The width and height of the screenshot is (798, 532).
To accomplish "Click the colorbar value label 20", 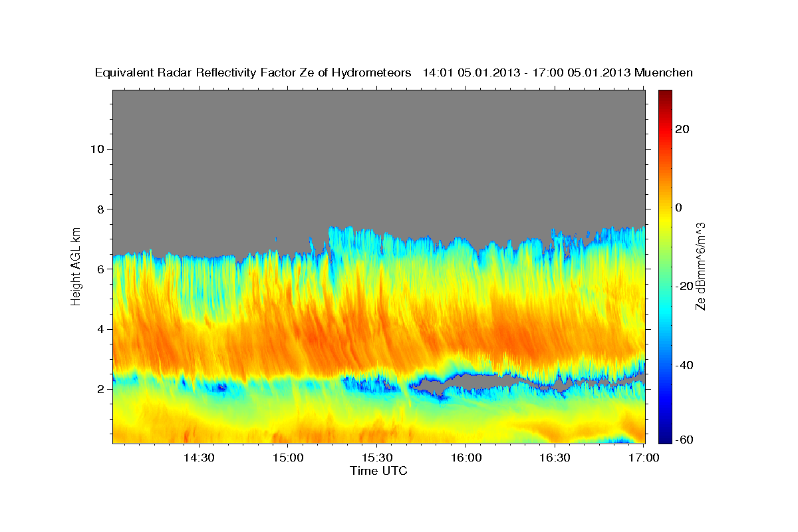I will [x=682, y=129].
